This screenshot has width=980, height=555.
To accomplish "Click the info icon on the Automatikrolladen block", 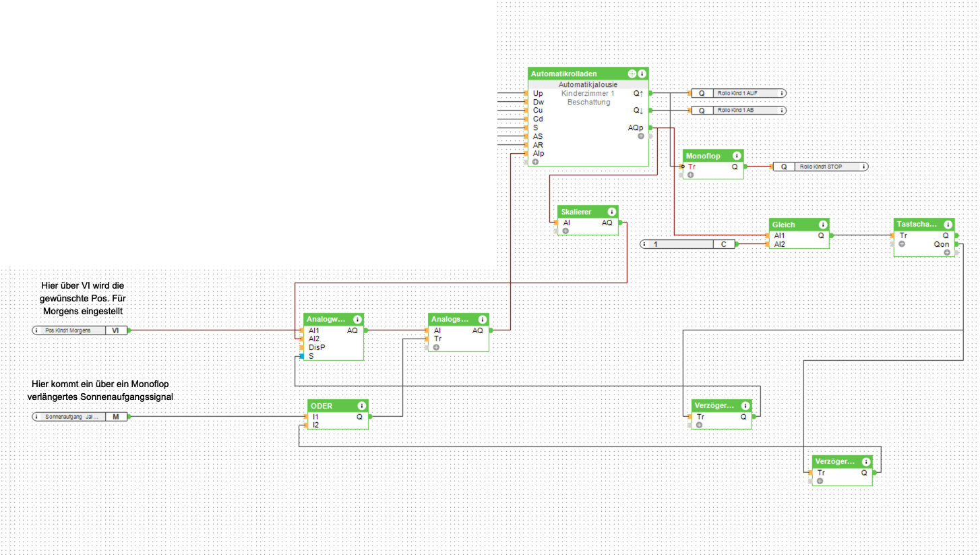I will click(x=642, y=74).
